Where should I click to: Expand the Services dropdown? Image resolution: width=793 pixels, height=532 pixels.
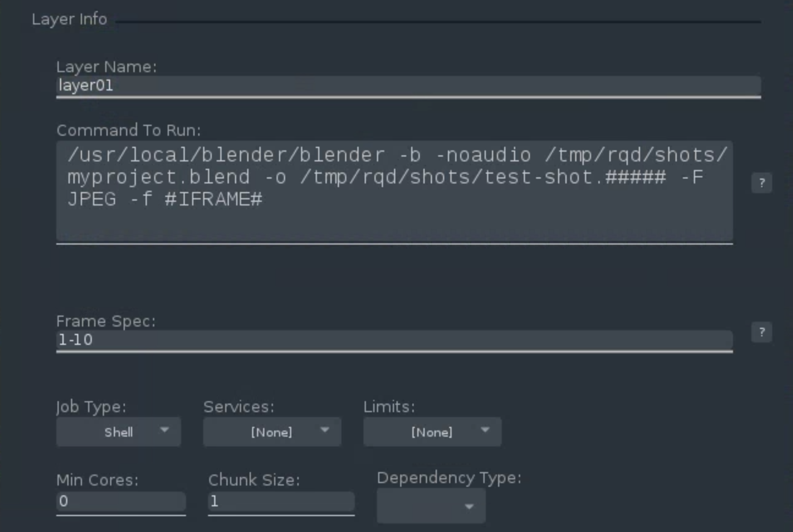pyautogui.click(x=272, y=432)
